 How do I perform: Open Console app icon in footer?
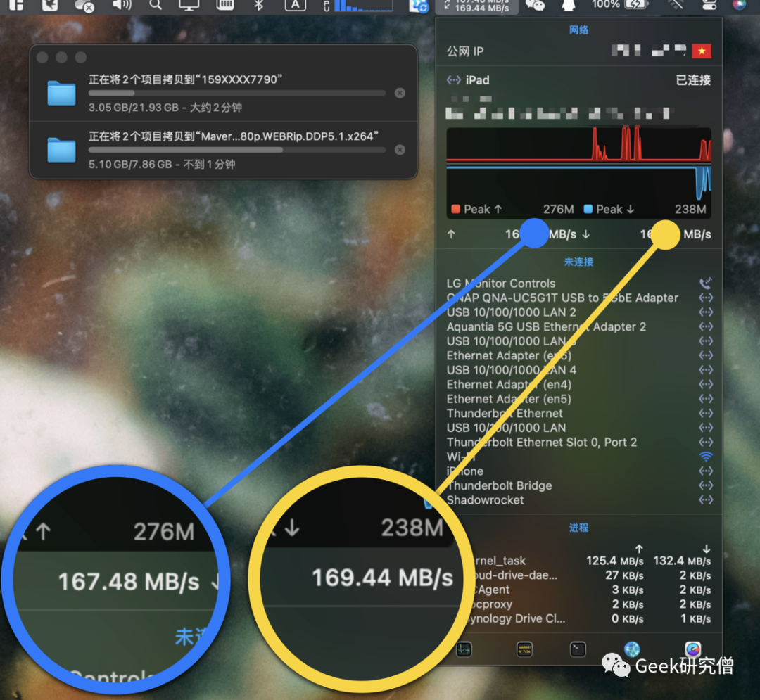[x=524, y=649]
